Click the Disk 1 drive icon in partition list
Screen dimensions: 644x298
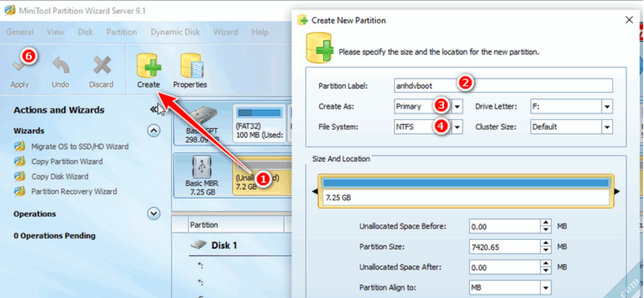point(199,245)
